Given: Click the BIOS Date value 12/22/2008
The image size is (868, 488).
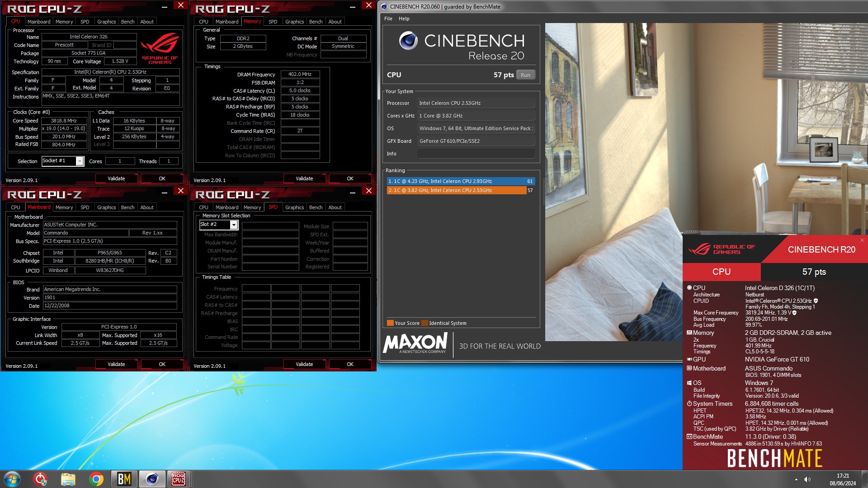Looking at the screenshot, I should (x=110, y=305).
